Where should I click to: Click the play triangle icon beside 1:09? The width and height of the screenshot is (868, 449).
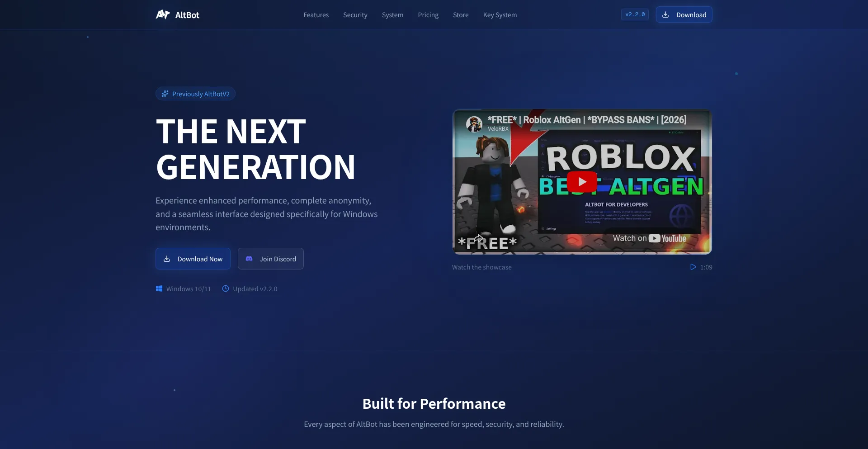[693, 267]
